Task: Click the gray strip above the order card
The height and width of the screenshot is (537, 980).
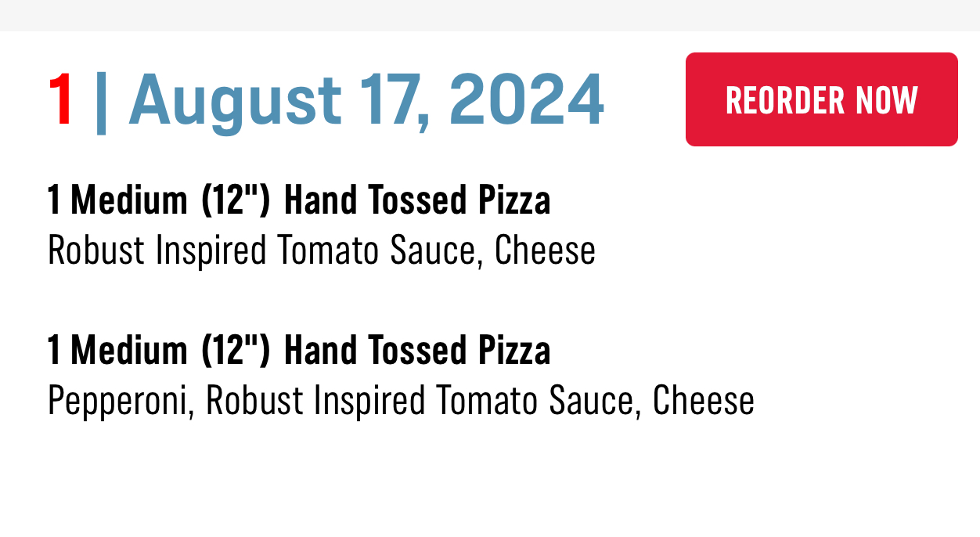Action: (490, 15)
